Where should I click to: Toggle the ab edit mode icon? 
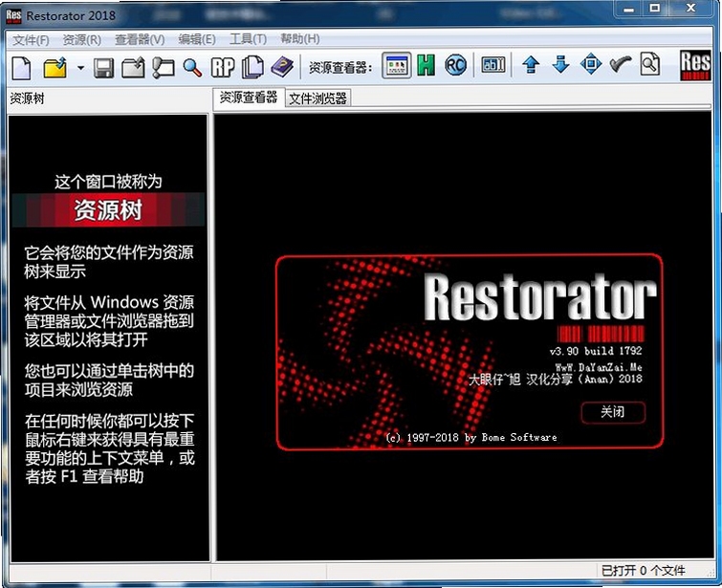coord(493,65)
